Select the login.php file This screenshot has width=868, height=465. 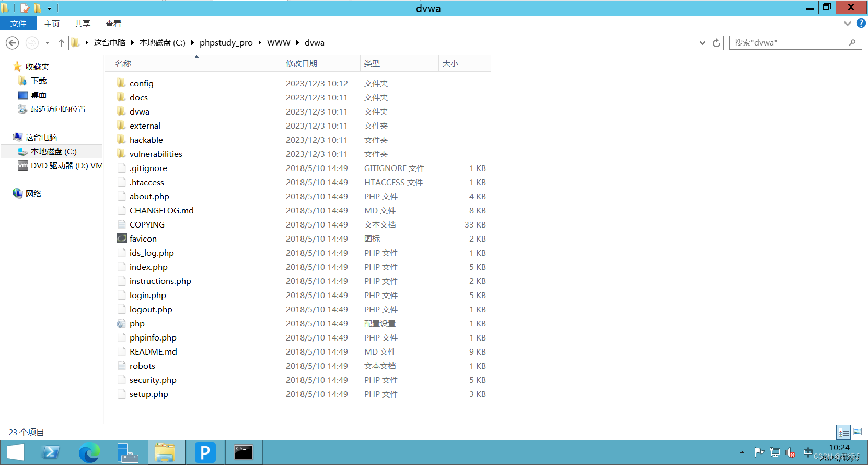(148, 296)
